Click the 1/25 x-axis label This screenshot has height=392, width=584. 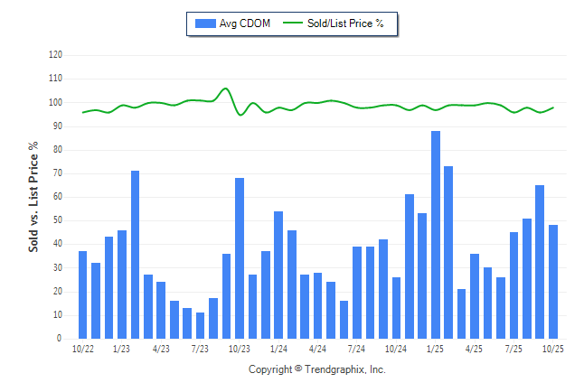tap(435, 349)
